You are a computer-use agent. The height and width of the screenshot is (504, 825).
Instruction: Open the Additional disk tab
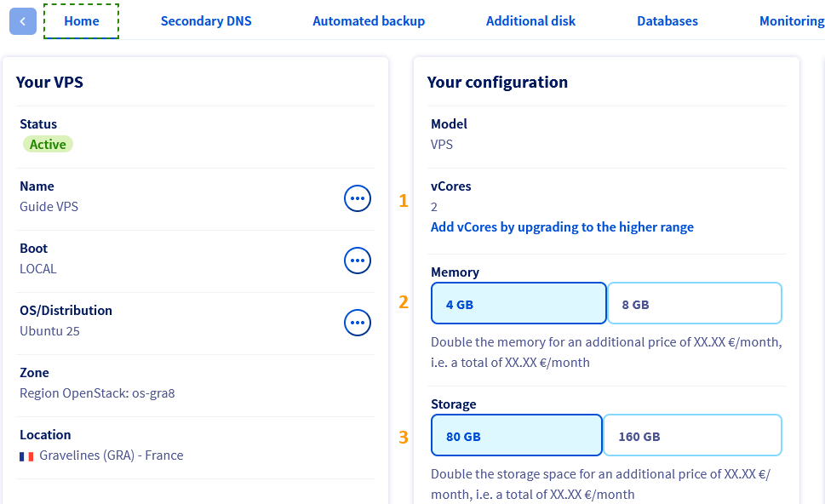[530, 21]
